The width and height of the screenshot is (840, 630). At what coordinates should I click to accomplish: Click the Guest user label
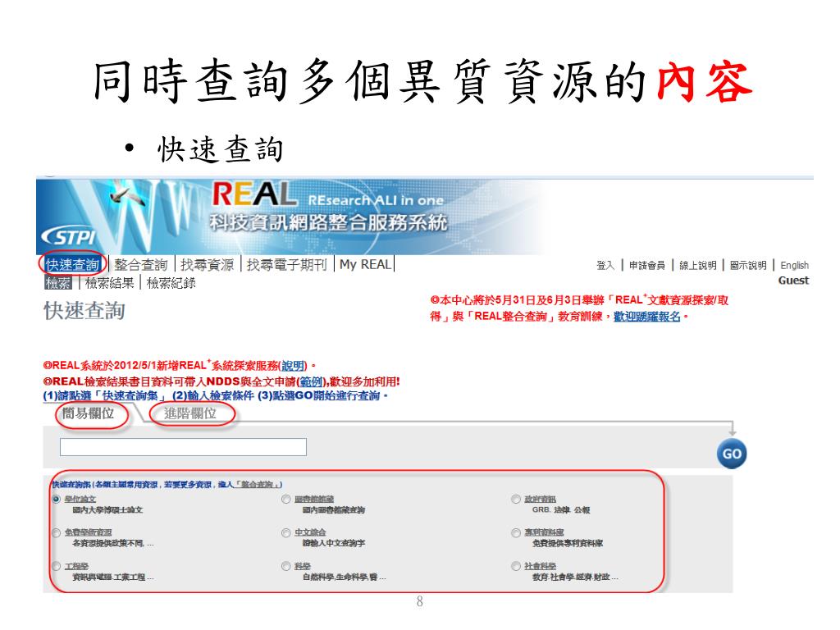coord(793,281)
